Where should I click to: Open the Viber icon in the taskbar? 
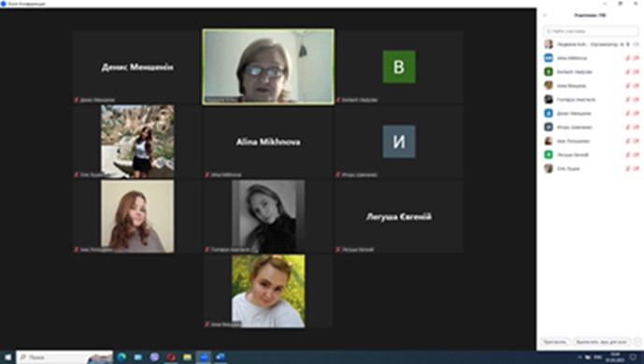pos(154,357)
